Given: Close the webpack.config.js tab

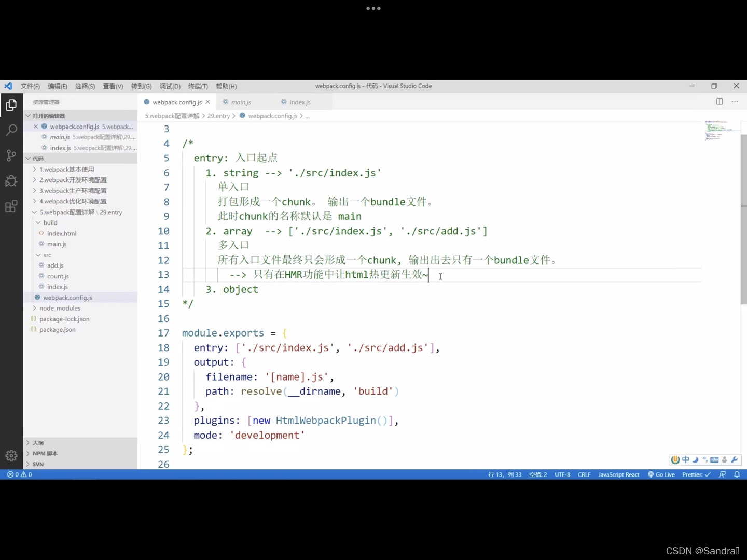Looking at the screenshot, I should tap(208, 102).
